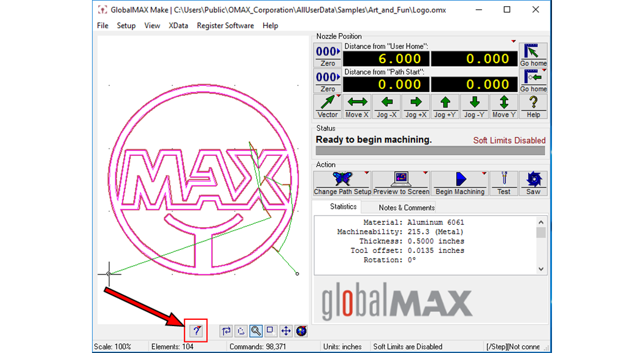Click the Move Y button
Screen dimensions: 644x353
(x=504, y=106)
